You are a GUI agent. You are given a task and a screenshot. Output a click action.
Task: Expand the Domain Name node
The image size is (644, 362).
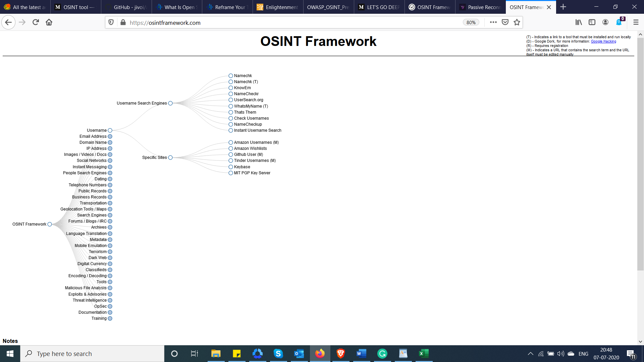[110, 142]
